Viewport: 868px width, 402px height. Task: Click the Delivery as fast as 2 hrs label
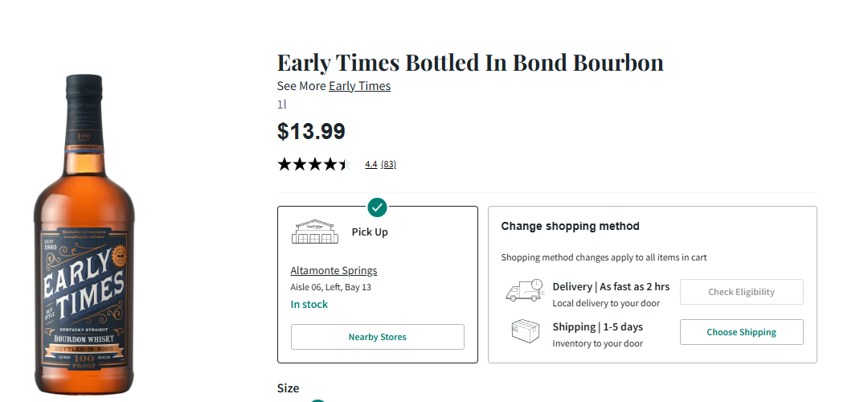pyautogui.click(x=611, y=287)
